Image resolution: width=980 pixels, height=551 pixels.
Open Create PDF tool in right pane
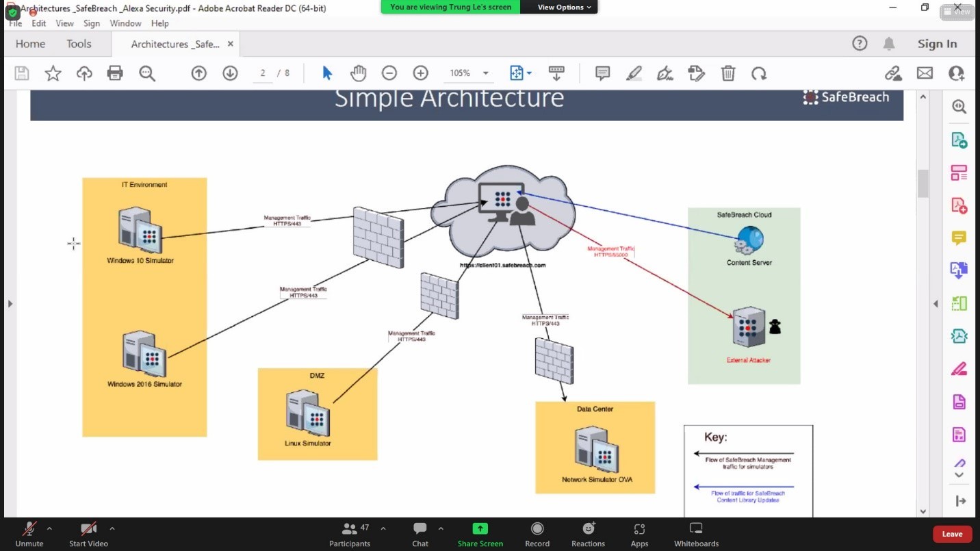tap(959, 205)
